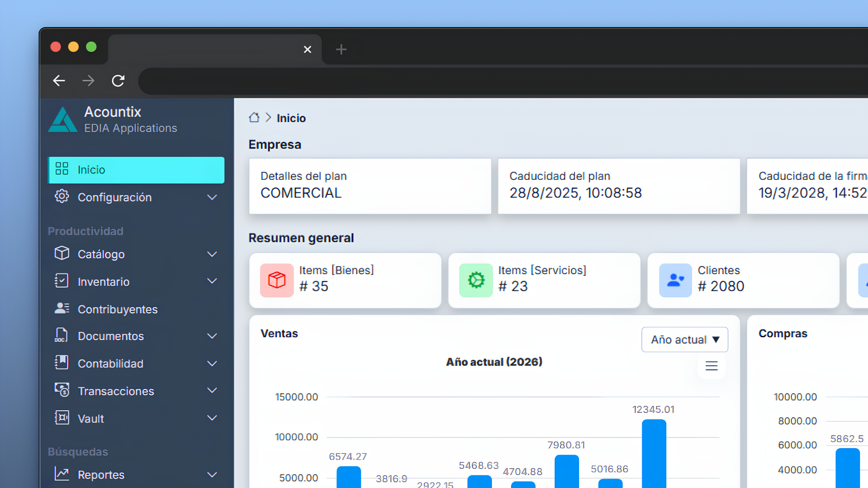Click the Búsquedas section label
Screen dimensions: 868x488
click(x=78, y=451)
